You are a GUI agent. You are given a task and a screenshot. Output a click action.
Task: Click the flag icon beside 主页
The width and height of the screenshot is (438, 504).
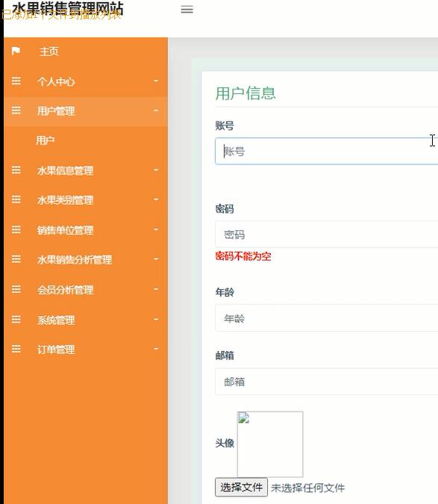click(x=16, y=51)
